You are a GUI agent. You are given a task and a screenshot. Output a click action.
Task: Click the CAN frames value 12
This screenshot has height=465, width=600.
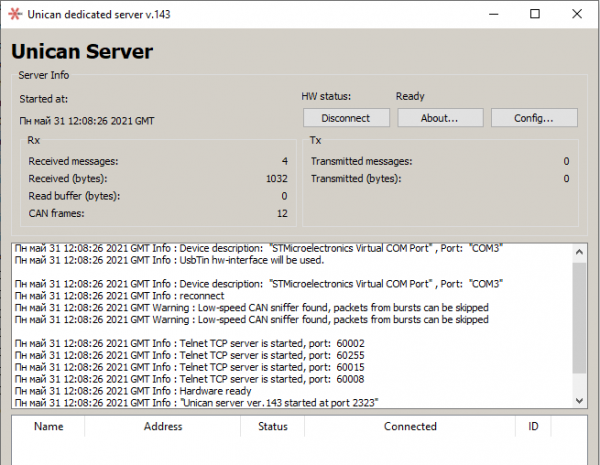point(282,214)
